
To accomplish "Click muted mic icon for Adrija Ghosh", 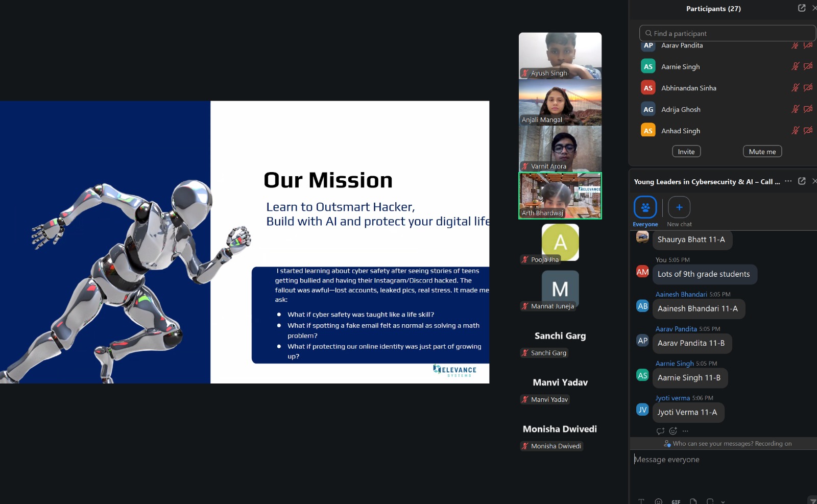I will click(x=795, y=109).
